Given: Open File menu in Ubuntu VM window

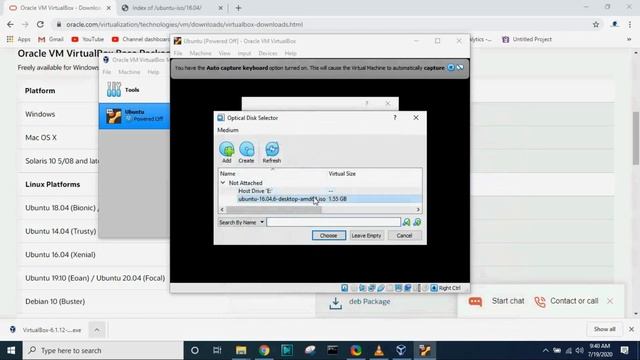Looking at the screenshot, I should point(178,53).
